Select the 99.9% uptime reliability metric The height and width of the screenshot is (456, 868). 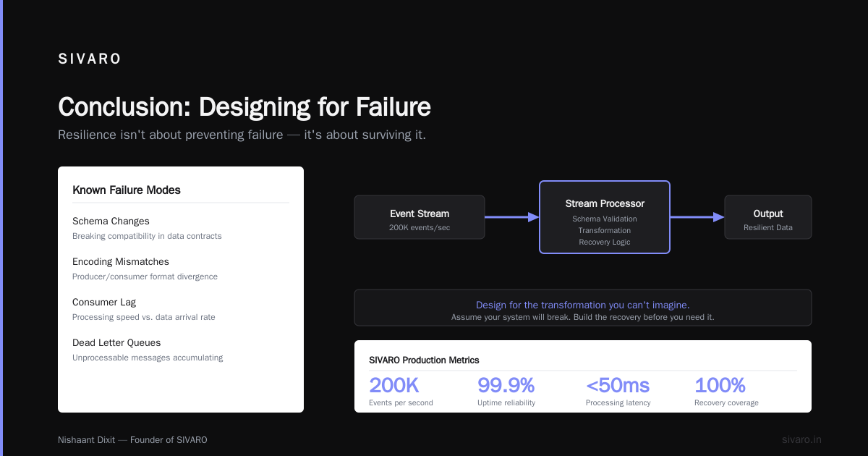(506, 392)
